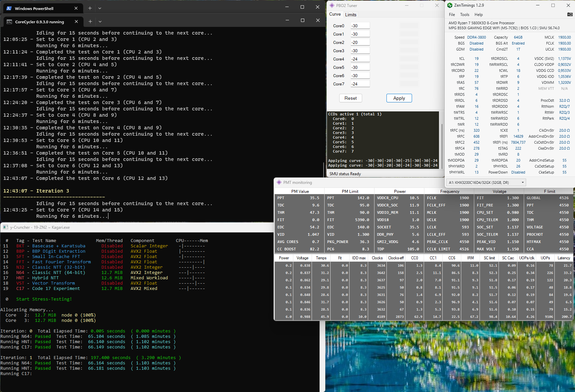
Task: Click the Core3 curve value field
Action: coord(360,51)
